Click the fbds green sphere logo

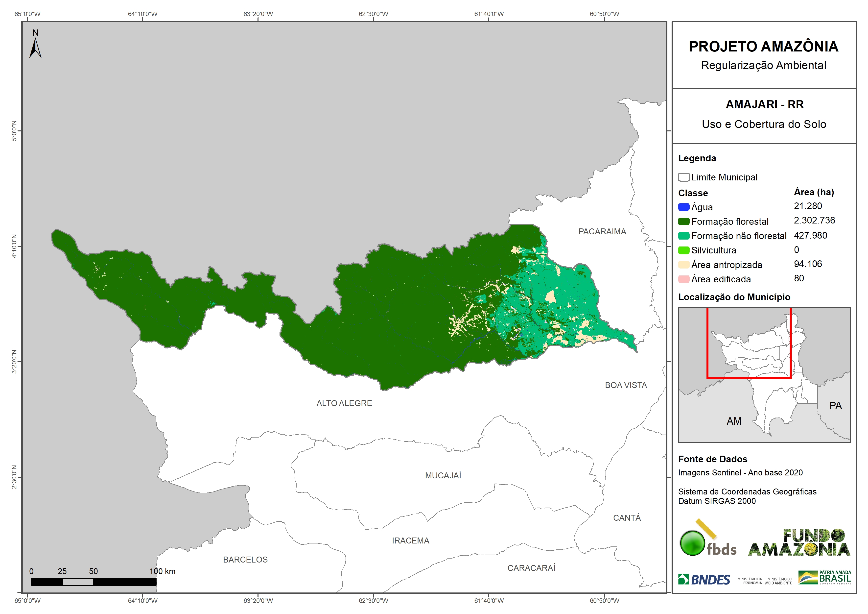point(693,543)
